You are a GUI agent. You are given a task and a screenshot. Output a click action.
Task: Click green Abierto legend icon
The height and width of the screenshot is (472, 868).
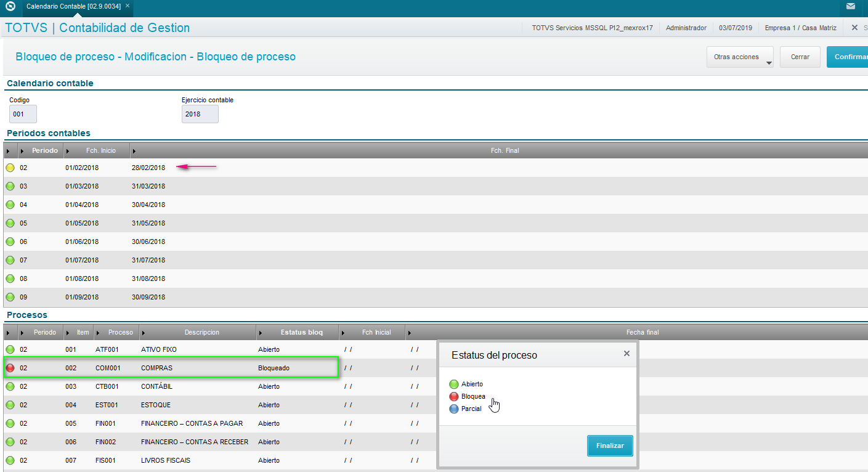tap(454, 385)
